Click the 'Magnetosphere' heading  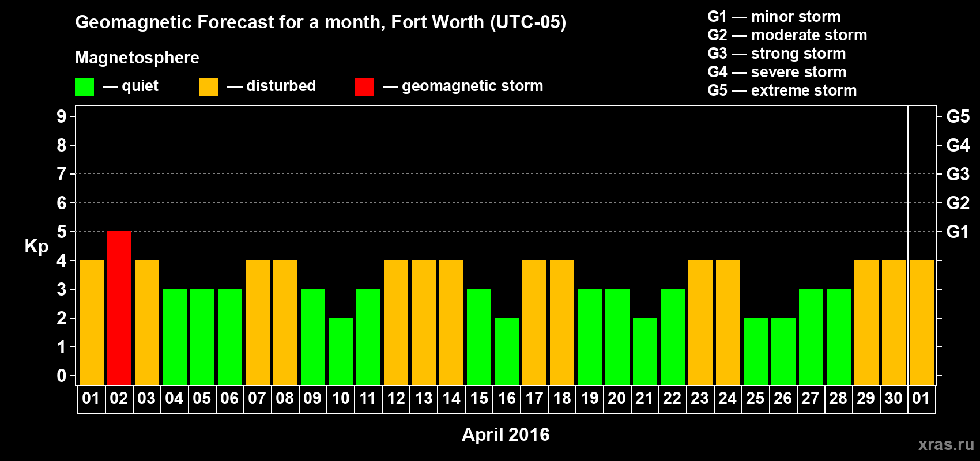(x=137, y=58)
